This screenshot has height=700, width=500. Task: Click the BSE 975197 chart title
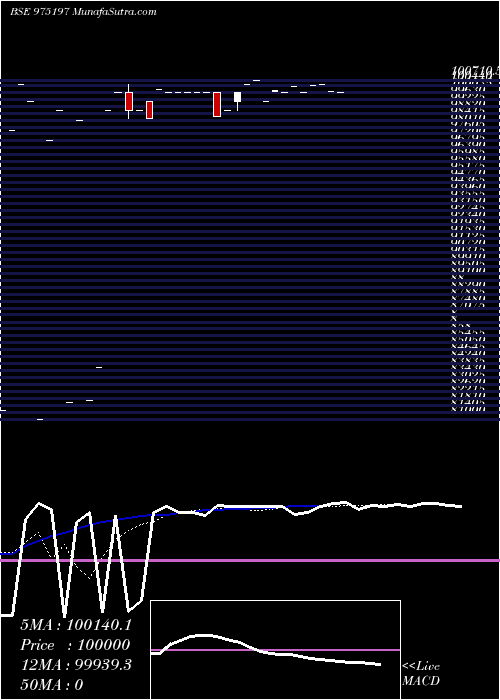click(83, 12)
